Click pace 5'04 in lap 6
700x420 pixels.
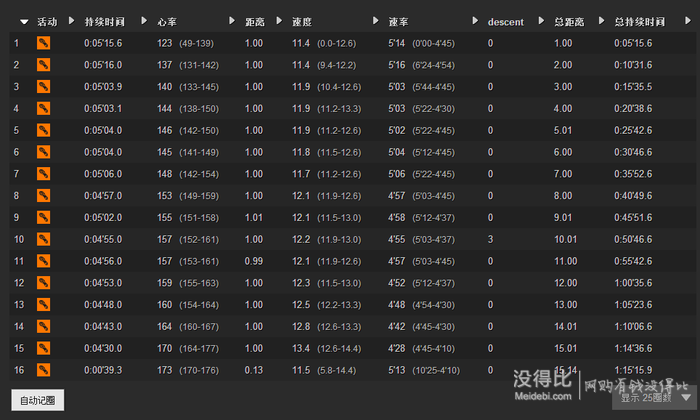click(x=396, y=152)
